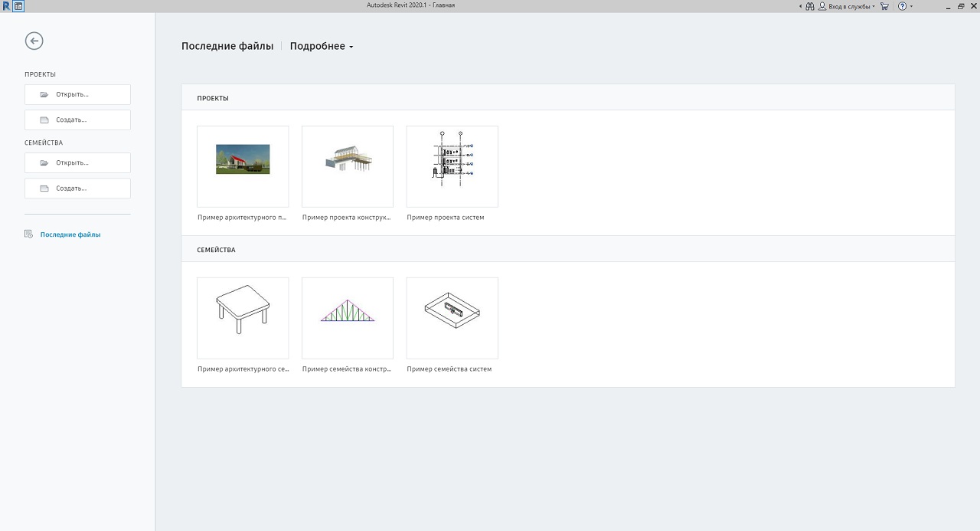Click the small left arrow before binoculars
The height and width of the screenshot is (531, 980).
tap(801, 6)
